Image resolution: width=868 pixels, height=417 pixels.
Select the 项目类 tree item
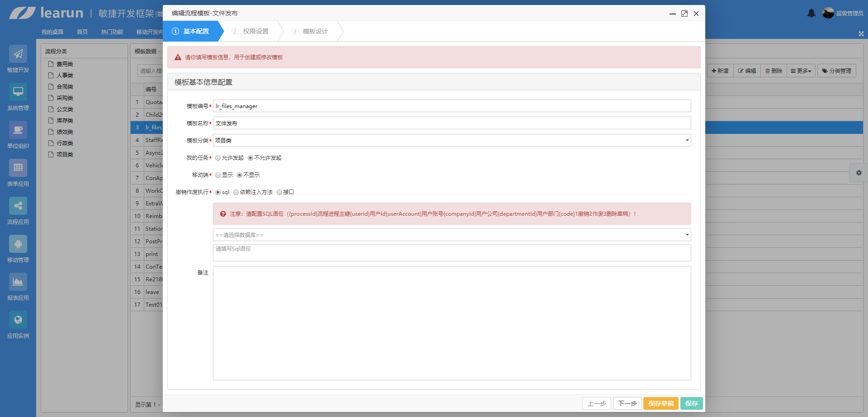click(x=65, y=155)
